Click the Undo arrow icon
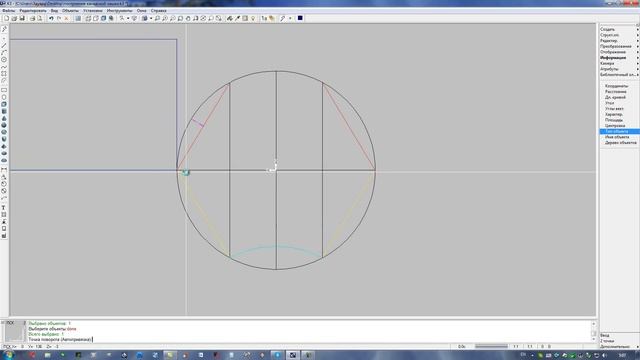The height and width of the screenshot is (360, 640). coord(51,18)
